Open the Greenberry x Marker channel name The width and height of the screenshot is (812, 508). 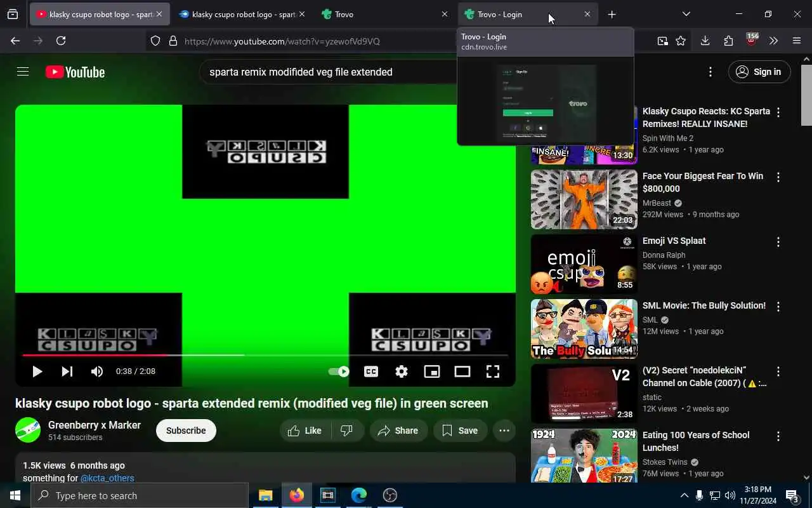[95, 425]
